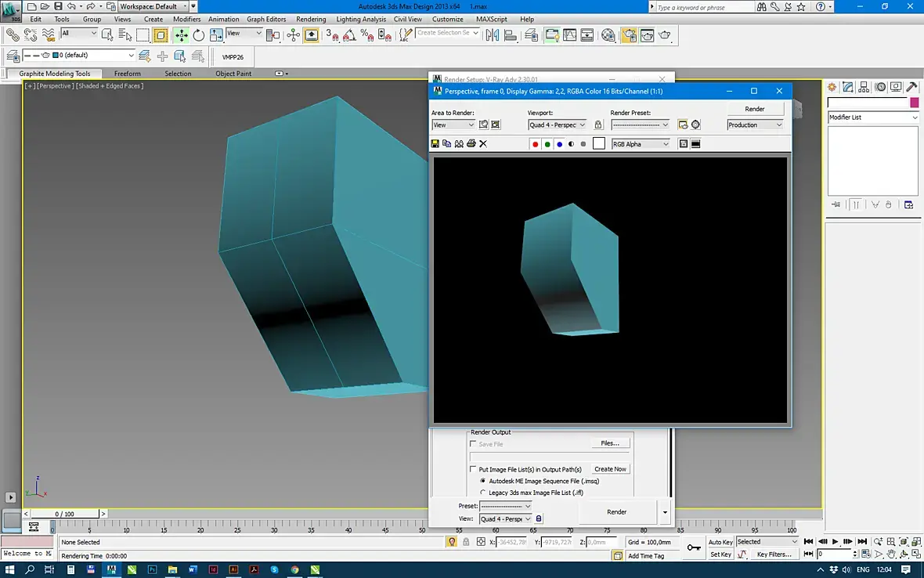Enable the red channel display
Screen dimensions: 924x578
click(536, 144)
